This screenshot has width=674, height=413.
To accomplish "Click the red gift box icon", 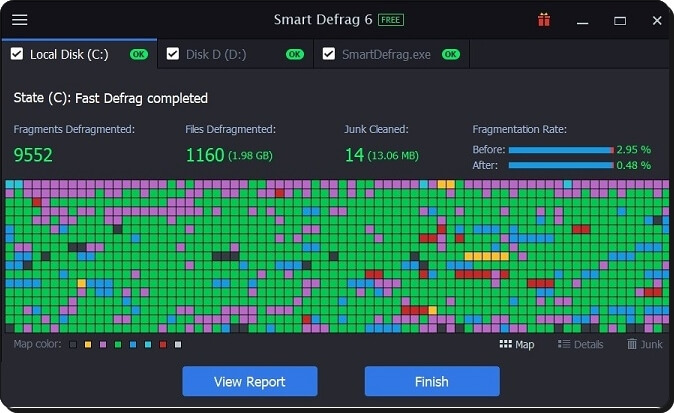I will point(544,20).
